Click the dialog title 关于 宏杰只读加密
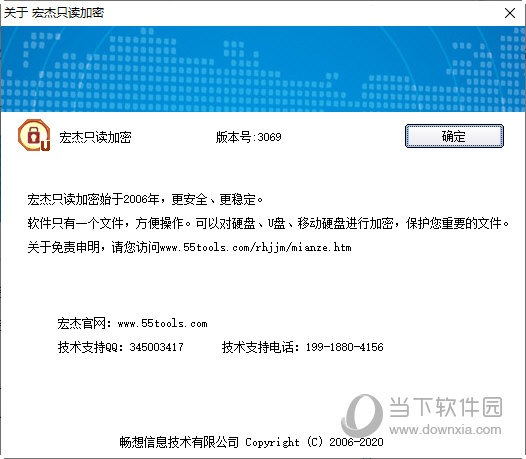The image size is (526, 459). (x=54, y=13)
